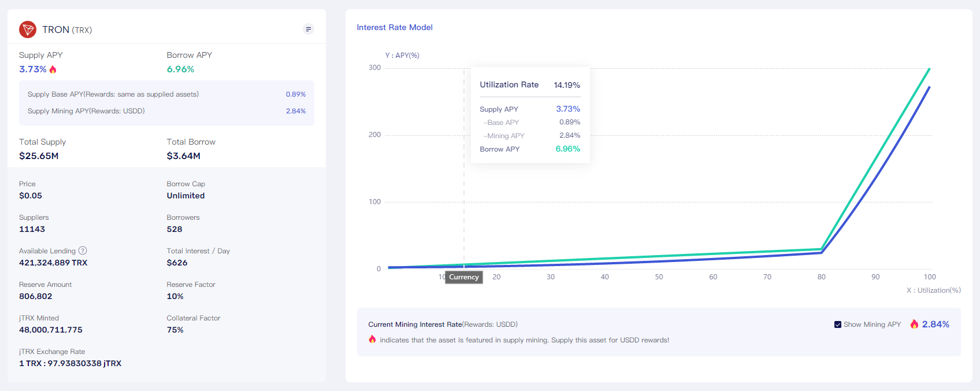980x391 pixels.
Task: Click the TRON red logo icon
Action: click(x=28, y=29)
